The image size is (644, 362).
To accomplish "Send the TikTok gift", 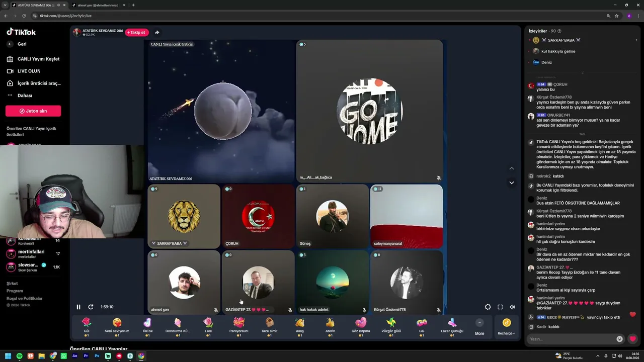I will 147,326.
